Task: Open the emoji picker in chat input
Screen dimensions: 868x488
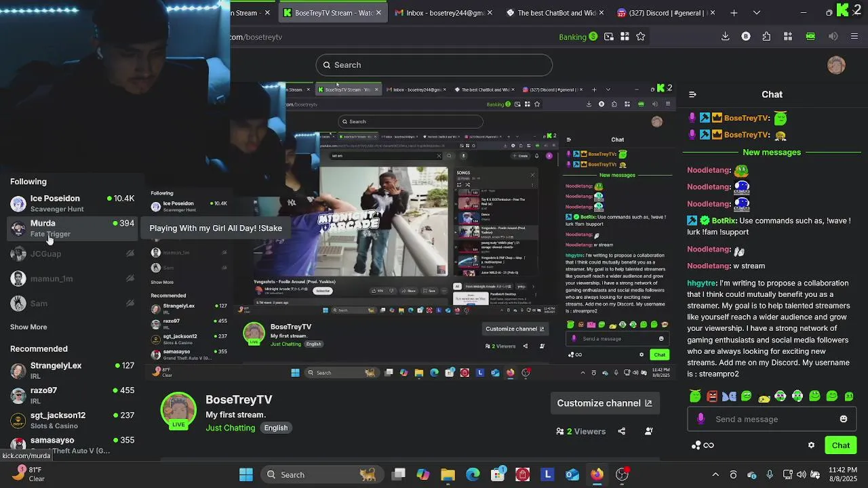Action: (844, 419)
